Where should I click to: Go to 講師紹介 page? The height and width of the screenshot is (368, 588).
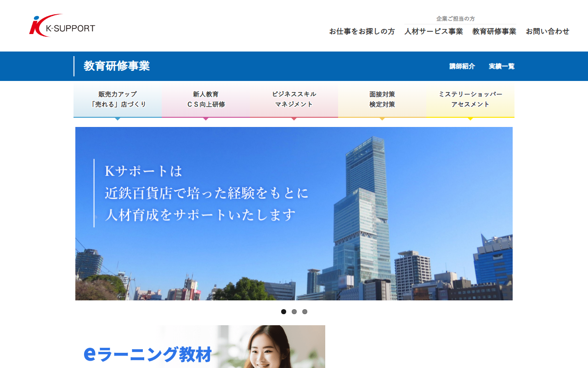coord(462,66)
